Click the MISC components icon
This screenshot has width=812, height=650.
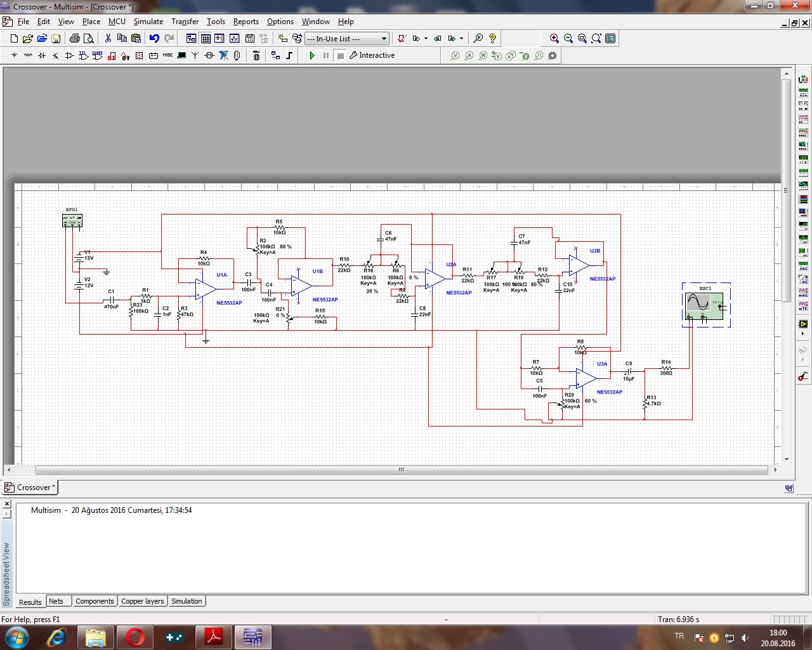pyautogui.click(x=167, y=56)
